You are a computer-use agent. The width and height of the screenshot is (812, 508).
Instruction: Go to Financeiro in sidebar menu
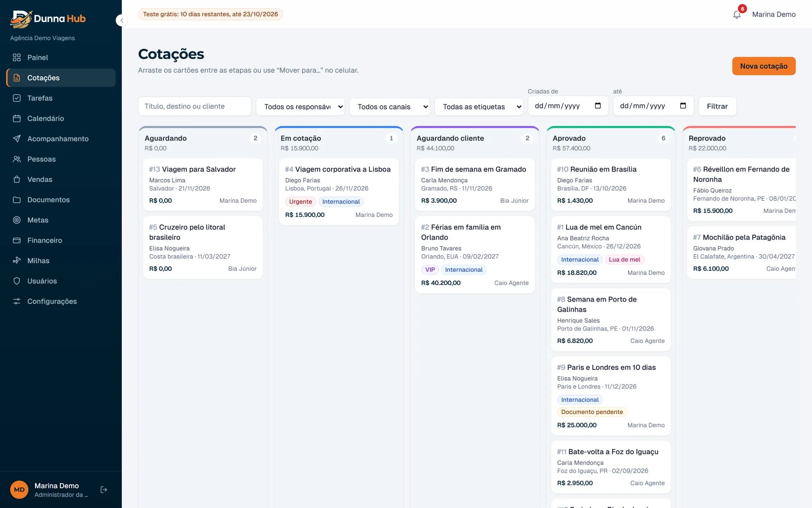tap(61, 240)
